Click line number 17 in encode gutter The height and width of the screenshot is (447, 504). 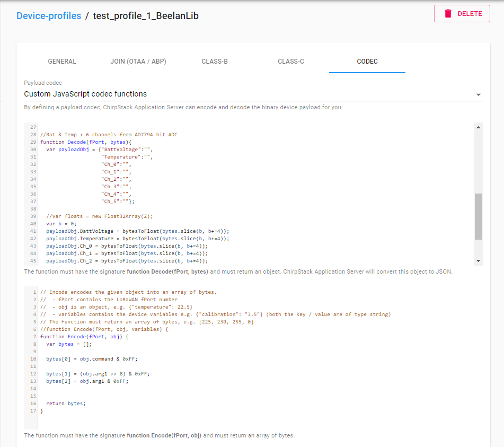33,410
